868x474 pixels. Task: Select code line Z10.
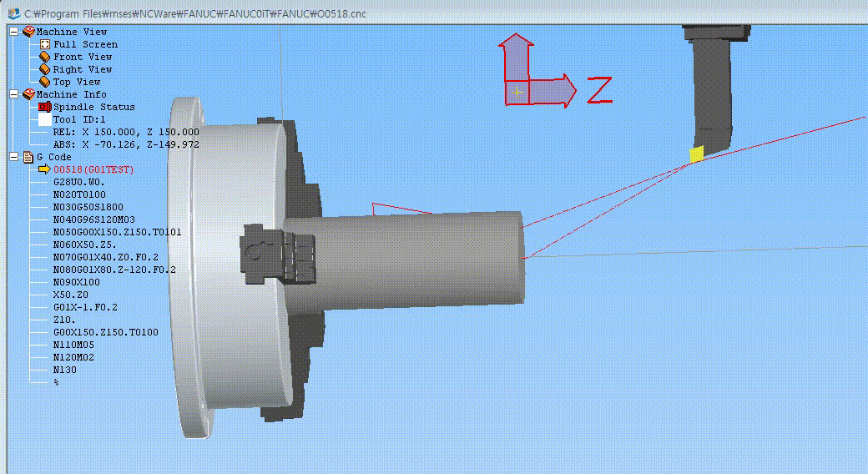[64, 320]
